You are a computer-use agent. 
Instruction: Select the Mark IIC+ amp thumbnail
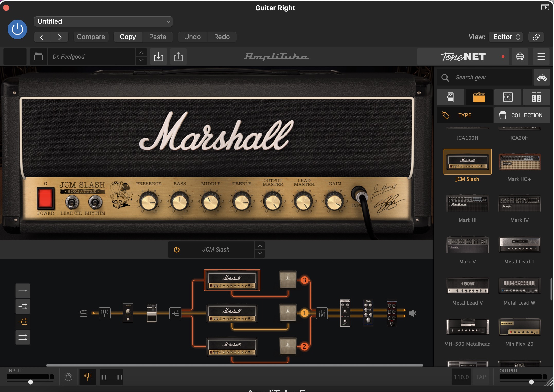(519, 162)
